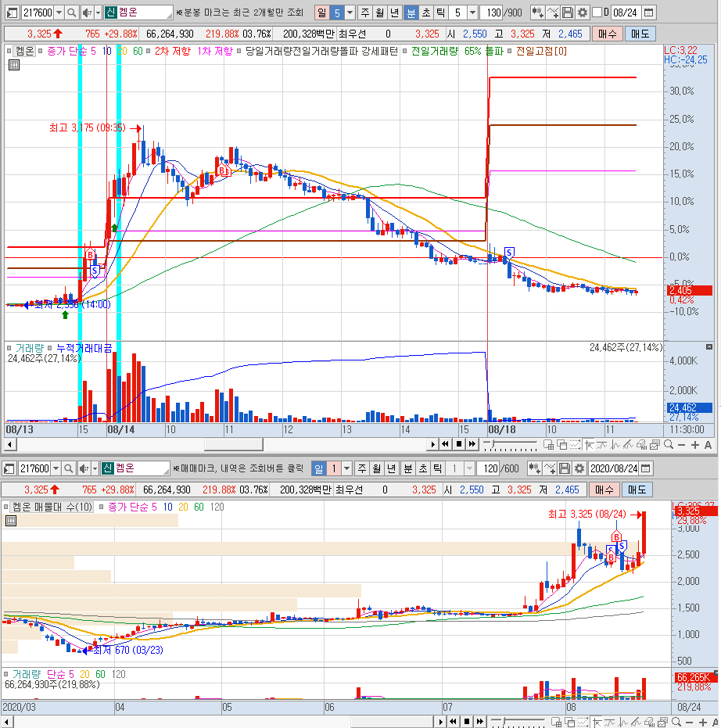Image resolution: width=721 pixels, height=728 pixels.
Task: Click the zoom magnifier icon below the top chart
Action: [669, 445]
